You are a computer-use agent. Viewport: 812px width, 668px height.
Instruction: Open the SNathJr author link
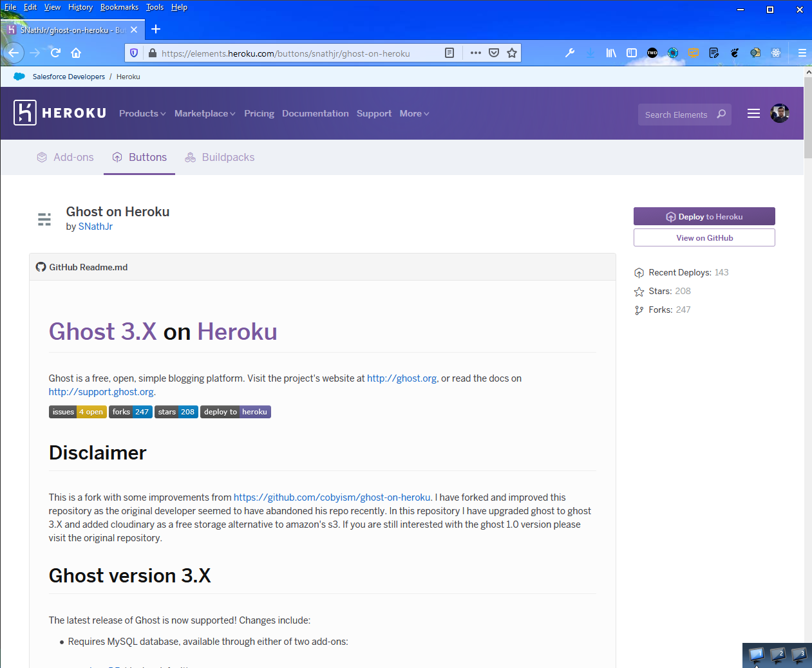[95, 227]
